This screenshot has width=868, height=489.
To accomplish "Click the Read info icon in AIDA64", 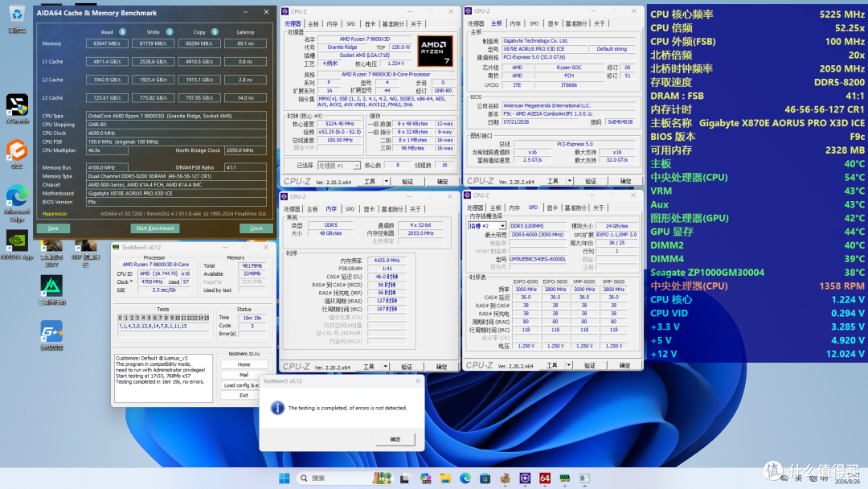I will [x=122, y=32].
